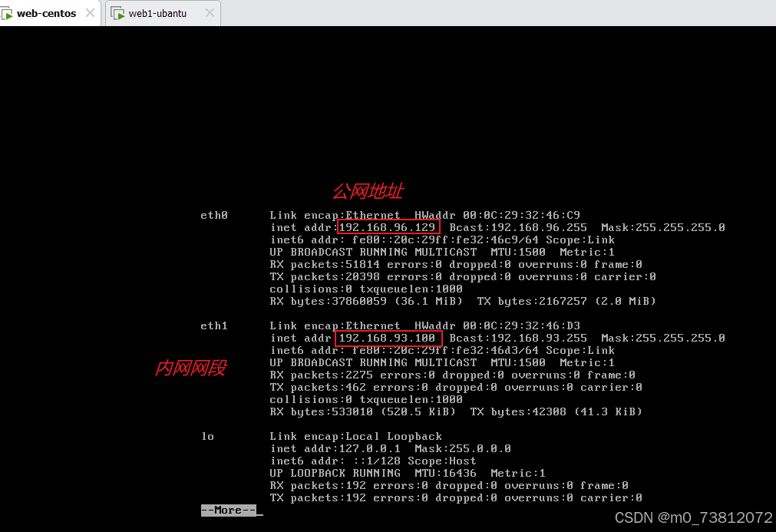Click the eth1 interface name
The image size is (776, 532).
point(214,325)
